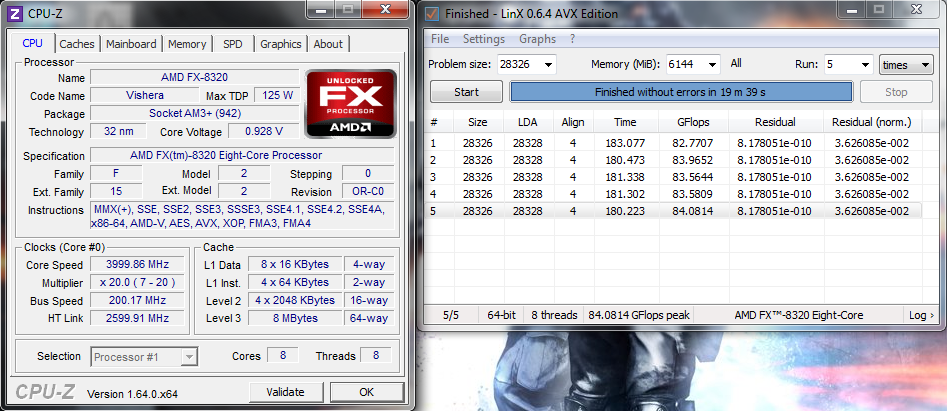Open the File menu in LinX
The width and height of the screenshot is (947, 411).
click(440, 39)
